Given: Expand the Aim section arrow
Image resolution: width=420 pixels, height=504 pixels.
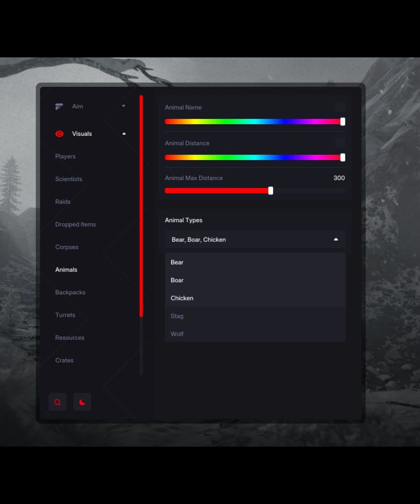Looking at the screenshot, I should click(x=124, y=106).
